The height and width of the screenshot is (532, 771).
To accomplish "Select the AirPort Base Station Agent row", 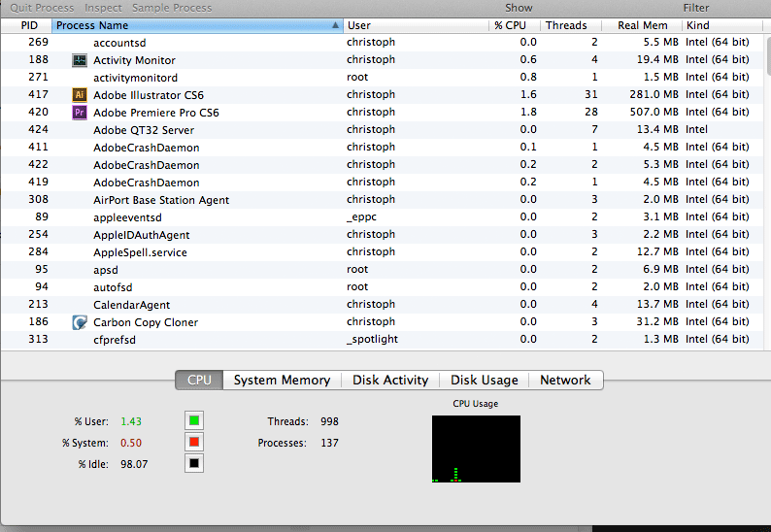I will click(x=382, y=200).
